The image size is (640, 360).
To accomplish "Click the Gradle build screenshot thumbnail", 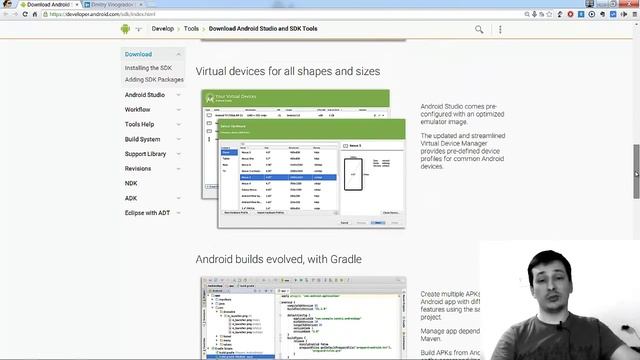I will point(304,318).
